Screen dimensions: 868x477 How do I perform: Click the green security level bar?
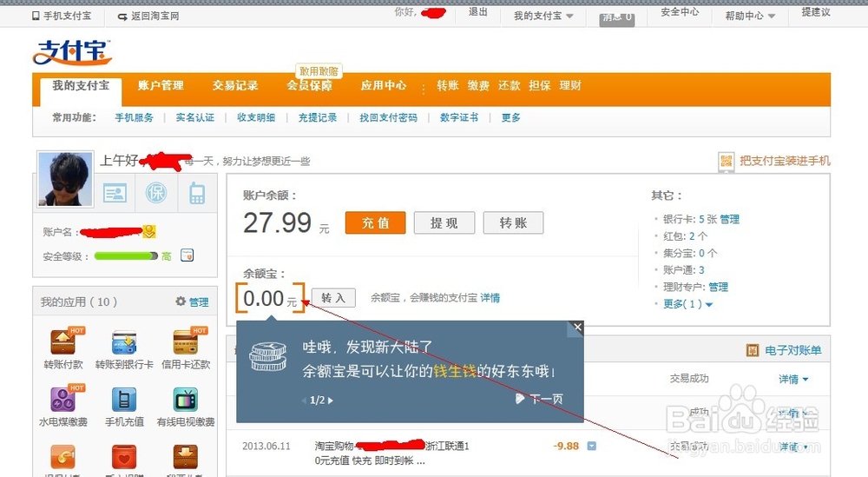point(126,256)
